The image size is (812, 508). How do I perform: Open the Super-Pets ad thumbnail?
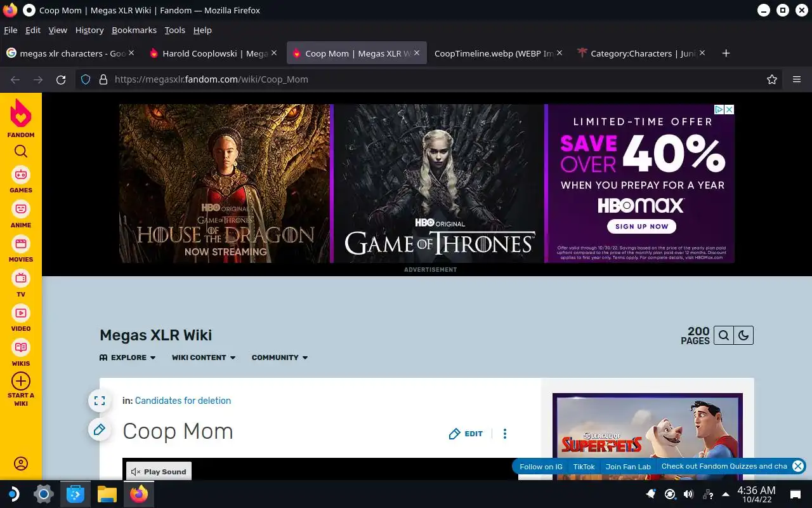[648, 437]
